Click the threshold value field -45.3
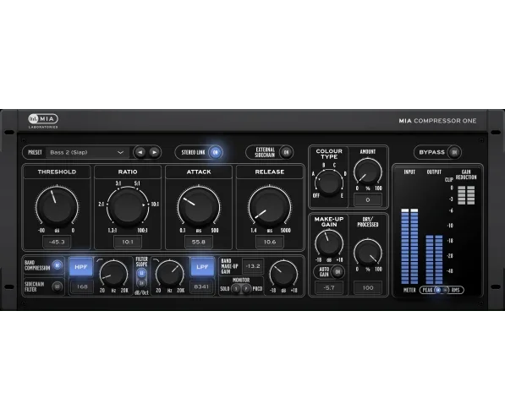The height and width of the screenshot is (420, 505). (57, 242)
